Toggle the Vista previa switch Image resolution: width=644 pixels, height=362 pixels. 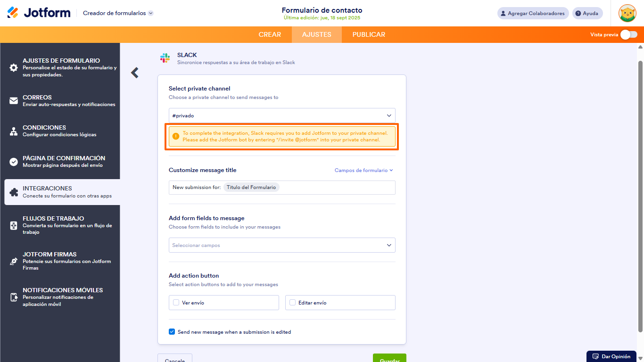tap(629, 34)
